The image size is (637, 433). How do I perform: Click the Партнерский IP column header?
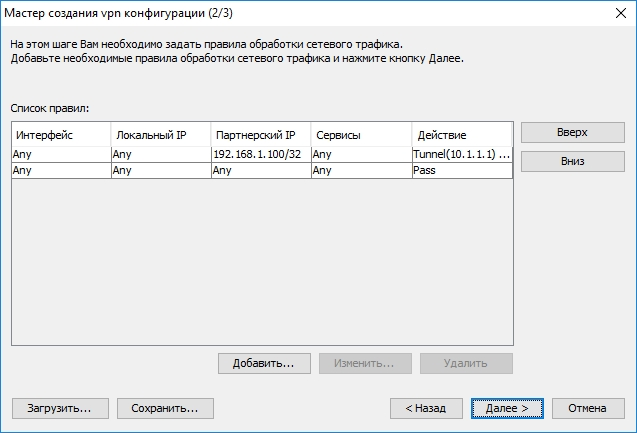pos(261,135)
